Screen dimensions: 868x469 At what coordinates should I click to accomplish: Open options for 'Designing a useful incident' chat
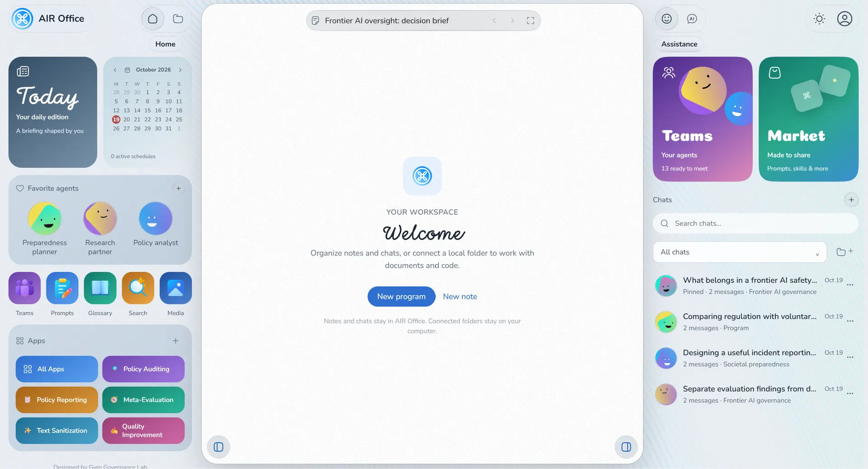coord(850,357)
